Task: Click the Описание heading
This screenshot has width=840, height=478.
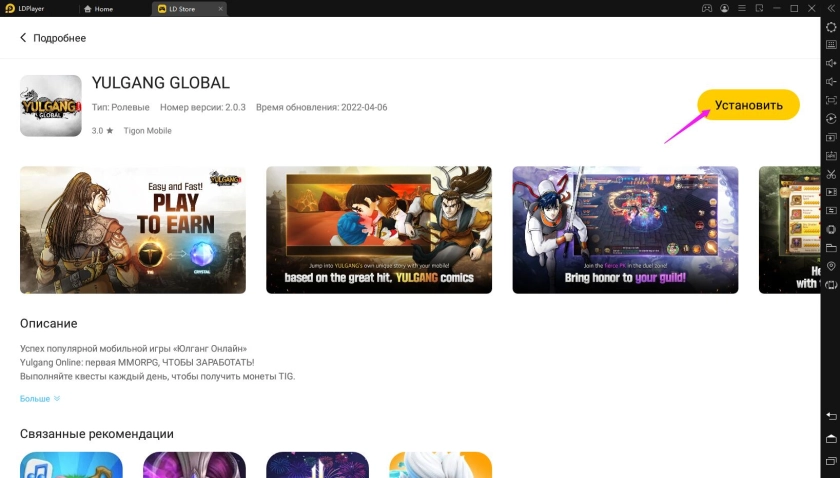Action: (49, 324)
